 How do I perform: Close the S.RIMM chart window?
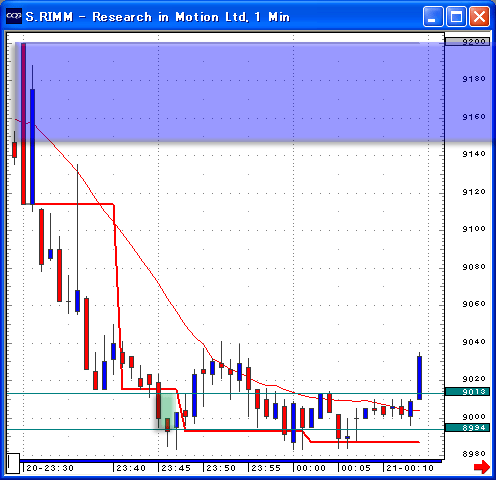click(x=479, y=16)
